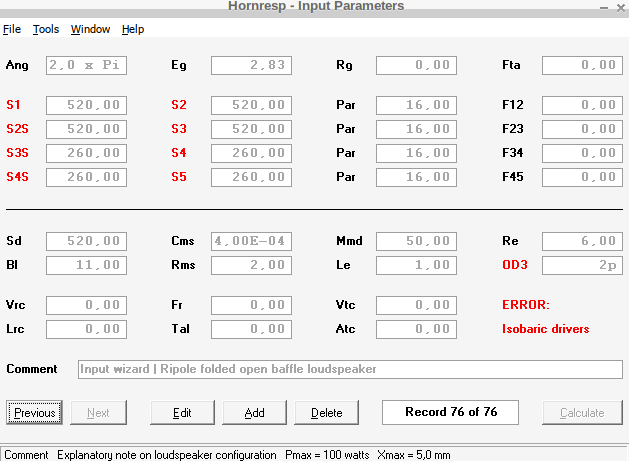The height and width of the screenshot is (461, 629).
Task: Select the S5 area field
Action: pyautogui.click(x=252, y=177)
